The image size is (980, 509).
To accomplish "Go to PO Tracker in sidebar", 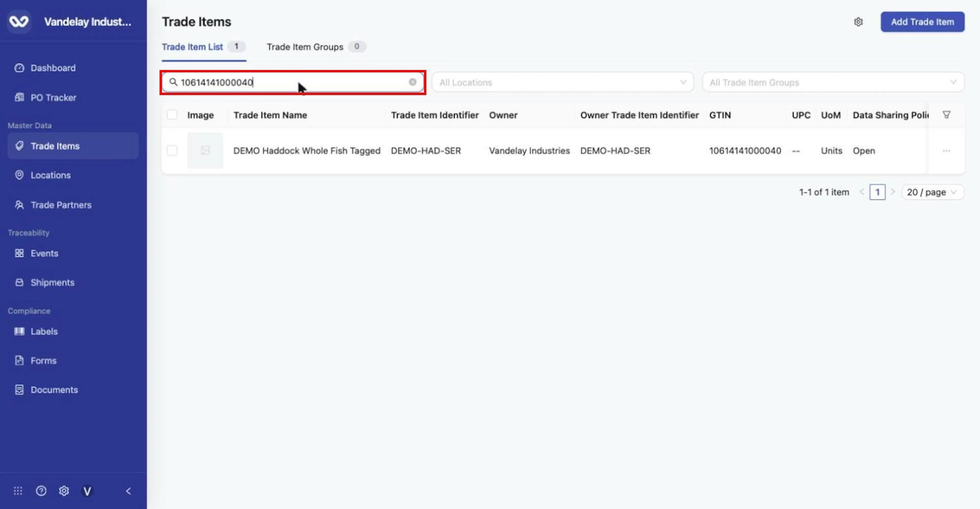I will [53, 98].
